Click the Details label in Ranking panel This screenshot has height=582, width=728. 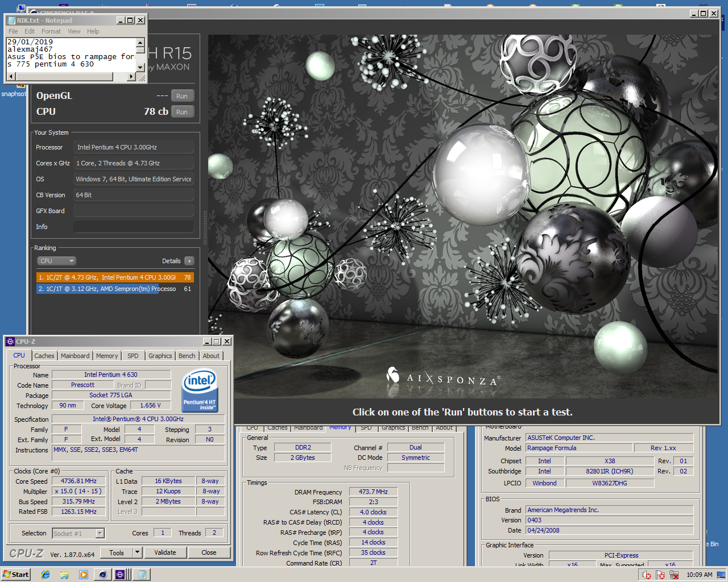pos(171,261)
